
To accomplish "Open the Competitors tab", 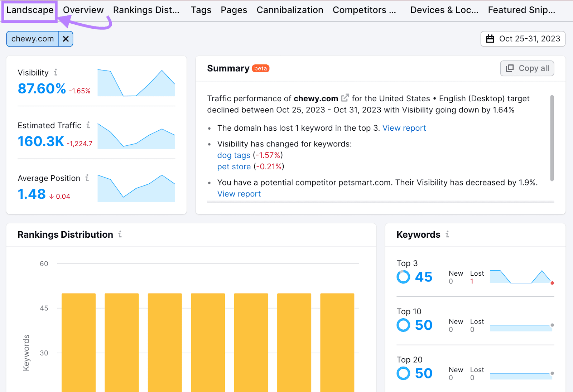I will (x=364, y=10).
